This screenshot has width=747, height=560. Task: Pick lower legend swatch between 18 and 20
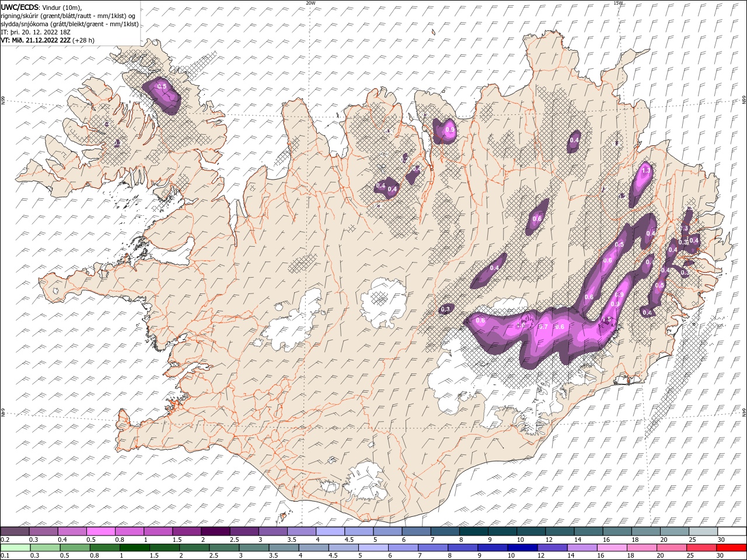click(641, 548)
